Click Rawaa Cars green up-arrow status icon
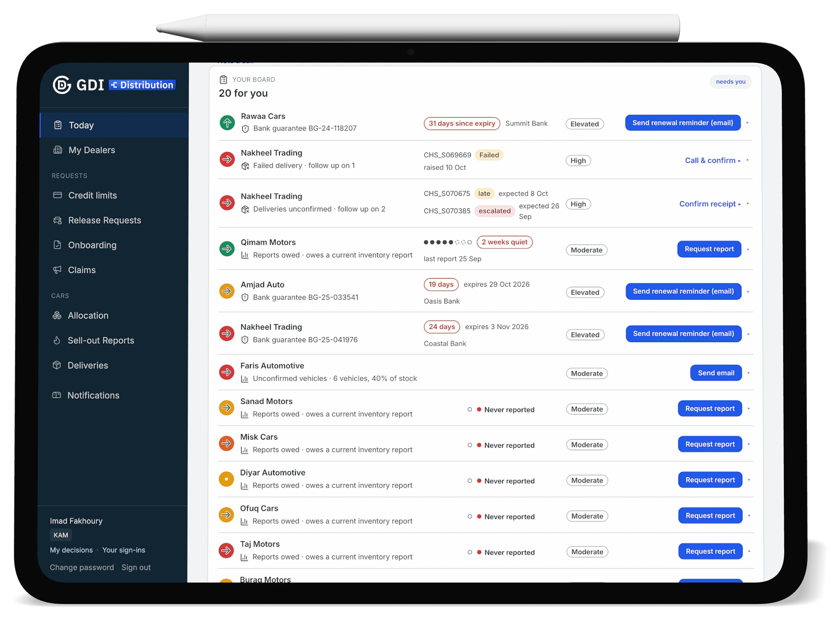 pos(227,122)
